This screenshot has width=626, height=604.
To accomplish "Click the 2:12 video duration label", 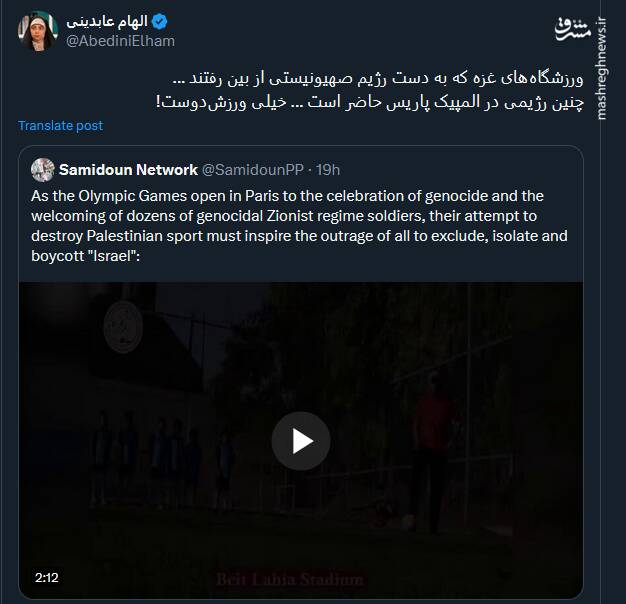I will (x=47, y=577).
